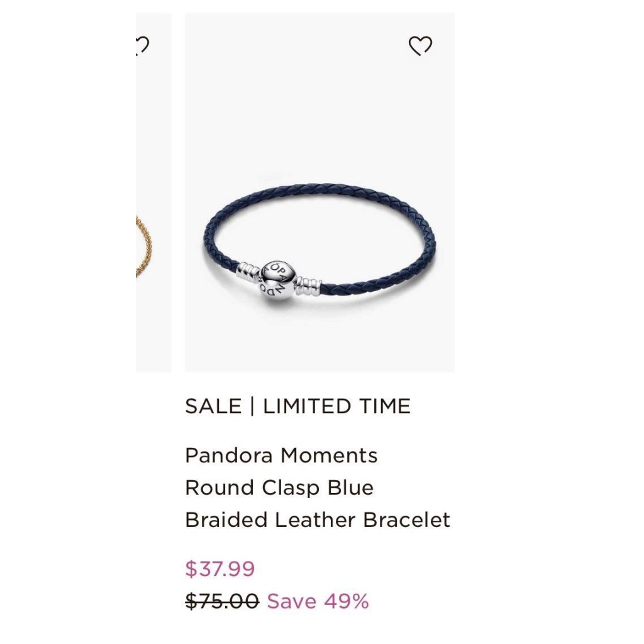644x644 pixels.
Task: Add blue leather bracelet to wishlist heart
Action: [x=420, y=45]
